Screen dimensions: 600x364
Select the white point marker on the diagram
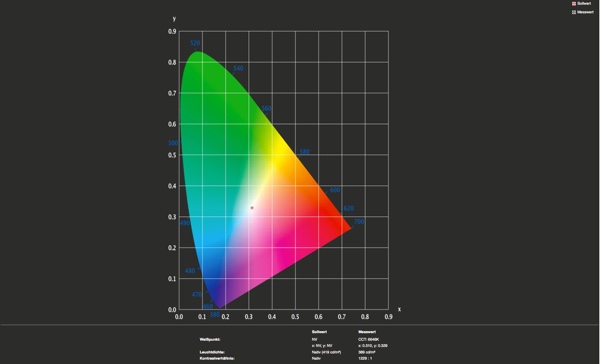click(x=252, y=208)
